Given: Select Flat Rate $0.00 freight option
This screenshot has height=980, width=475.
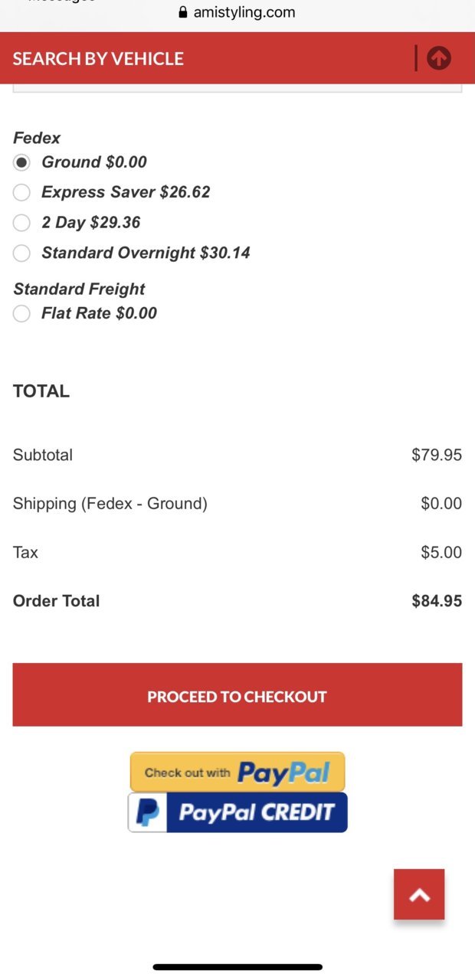Looking at the screenshot, I should [x=21, y=313].
